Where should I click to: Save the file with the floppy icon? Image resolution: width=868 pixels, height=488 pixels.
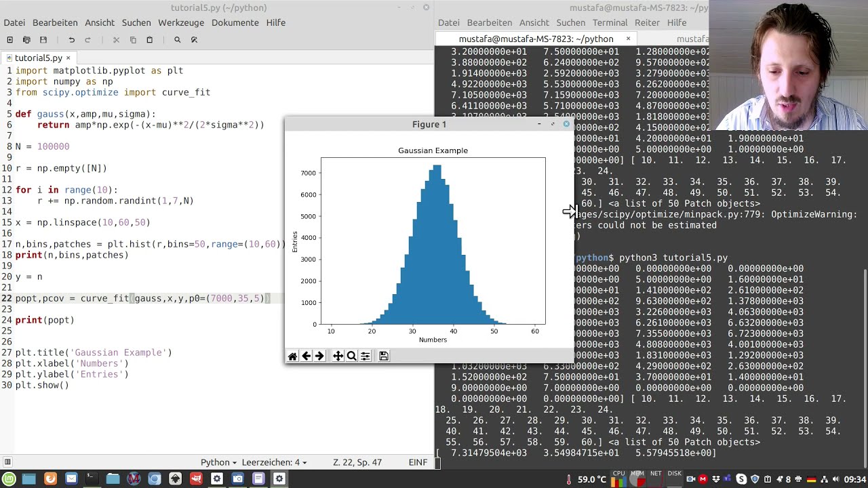tap(43, 40)
